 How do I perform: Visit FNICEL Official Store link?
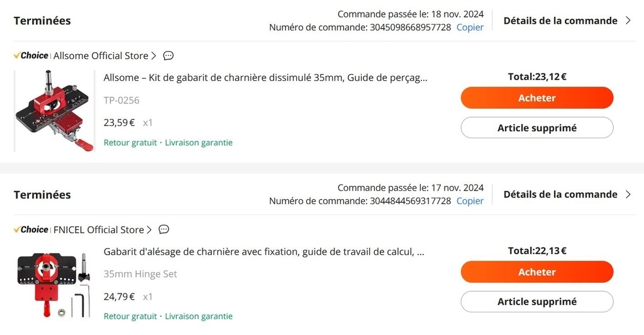click(x=99, y=230)
